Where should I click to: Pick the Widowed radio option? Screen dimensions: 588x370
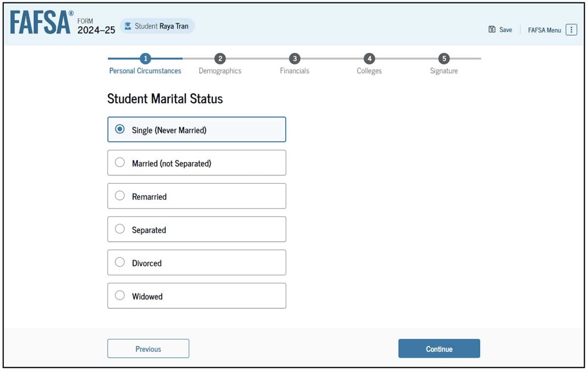click(120, 296)
